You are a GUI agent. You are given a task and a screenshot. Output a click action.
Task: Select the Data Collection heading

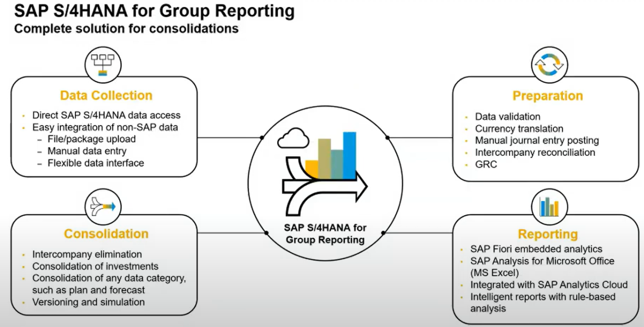106,95
